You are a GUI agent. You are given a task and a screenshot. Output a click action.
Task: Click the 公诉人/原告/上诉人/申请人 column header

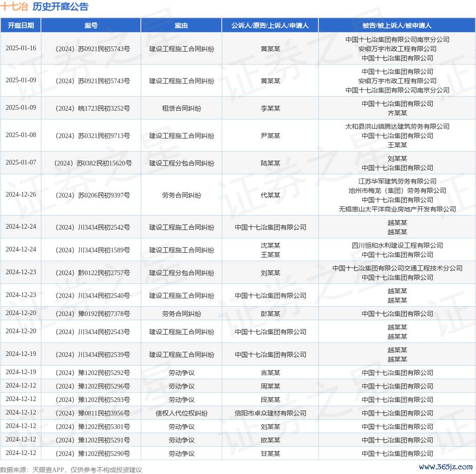click(270, 26)
